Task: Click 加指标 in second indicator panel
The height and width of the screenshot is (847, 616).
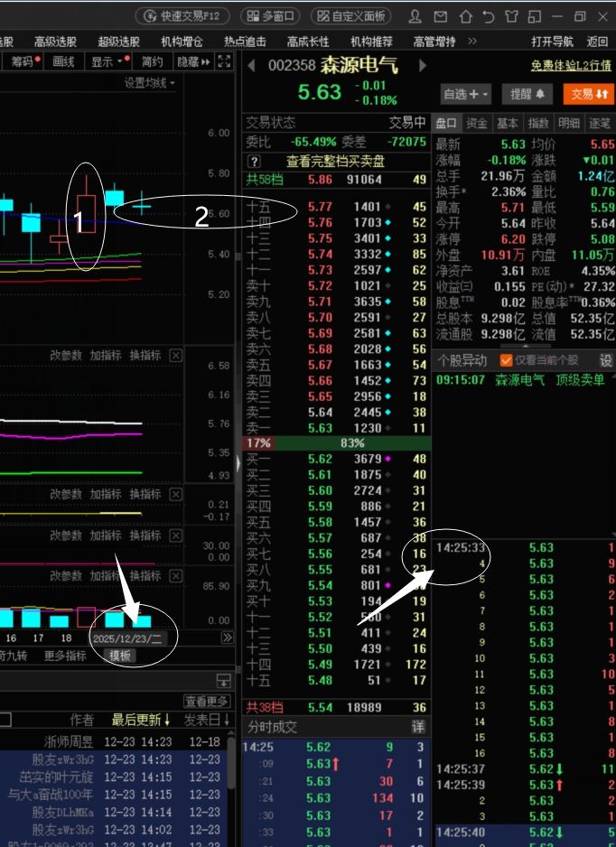Action: tap(106, 494)
